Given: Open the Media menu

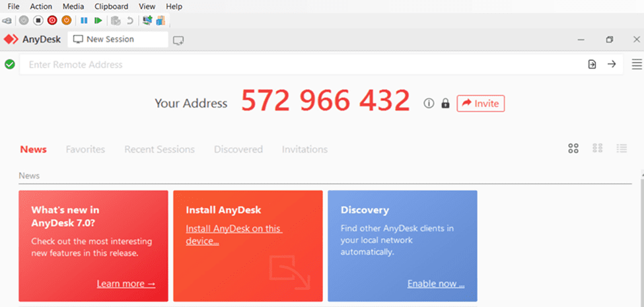Looking at the screenshot, I should point(73,7).
